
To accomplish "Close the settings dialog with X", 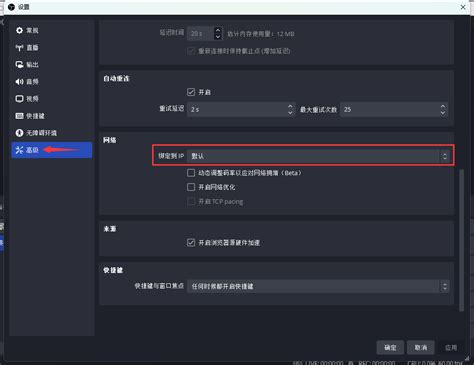I will (x=463, y=7).
